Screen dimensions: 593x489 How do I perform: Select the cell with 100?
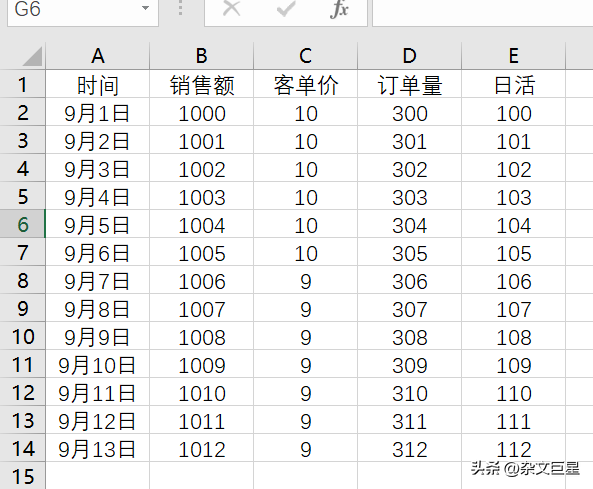(514, 112)
